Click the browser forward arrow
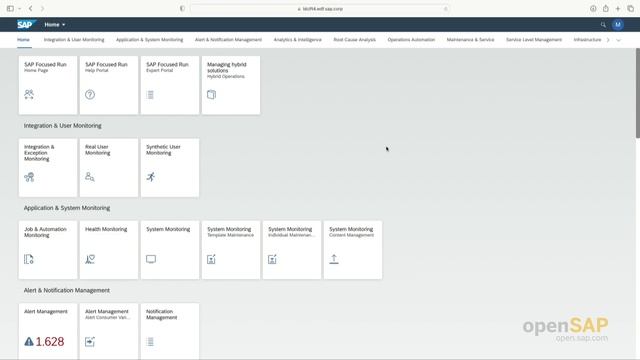The height and width of the screenshot is (360, 640). coord(42,9)
